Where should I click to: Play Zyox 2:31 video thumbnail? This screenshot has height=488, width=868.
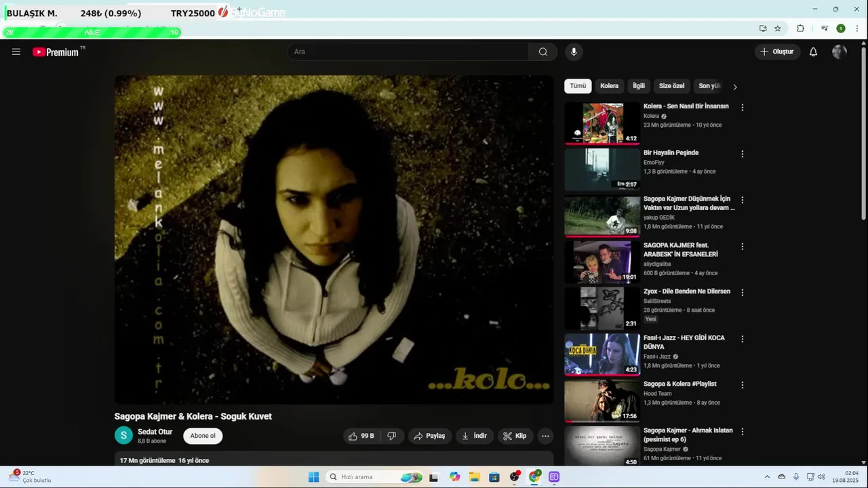pyautogui.click(x=602, y=308)
